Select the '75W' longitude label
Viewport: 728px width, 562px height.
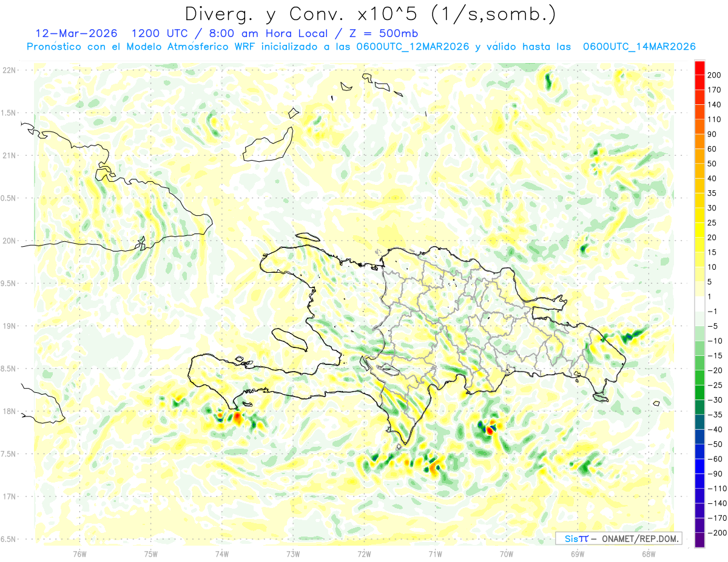(151, 553)
